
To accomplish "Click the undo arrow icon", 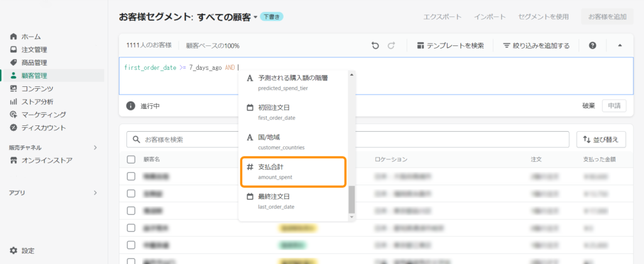I will (375, 45).
